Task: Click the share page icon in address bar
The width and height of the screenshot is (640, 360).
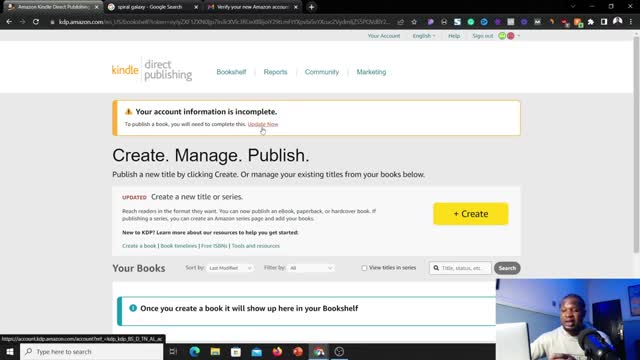Action: point(401,22)
